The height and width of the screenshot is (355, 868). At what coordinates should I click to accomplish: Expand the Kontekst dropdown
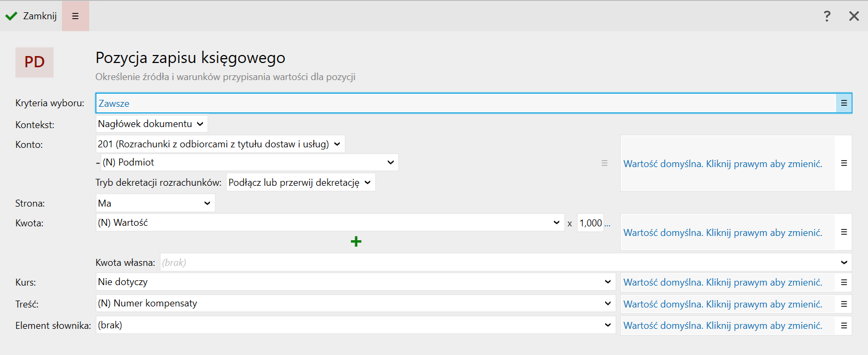151,124
